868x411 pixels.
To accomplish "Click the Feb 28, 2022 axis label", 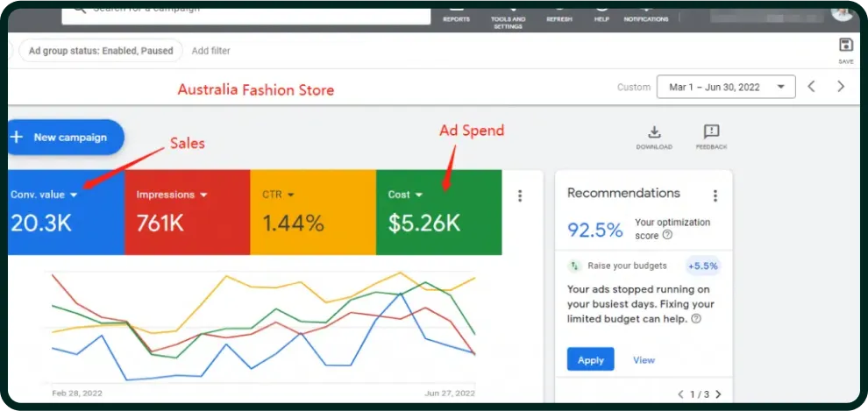I will point(77,393).
